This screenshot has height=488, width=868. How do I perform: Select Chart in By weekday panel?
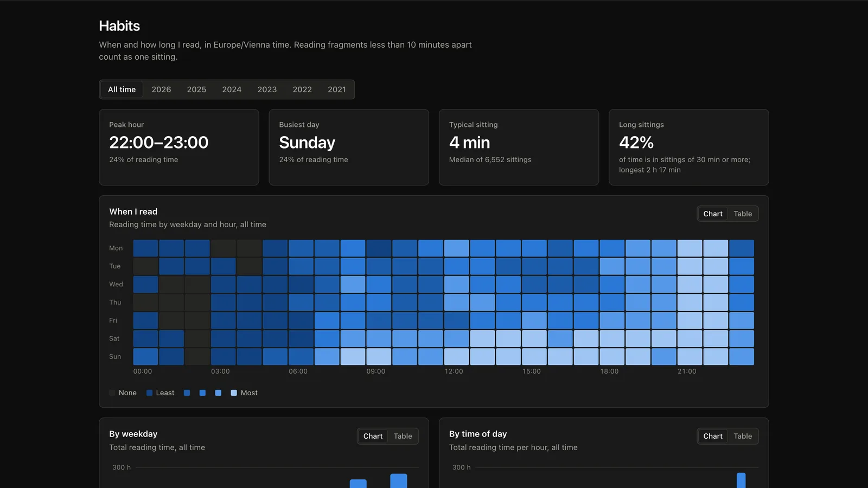373,436
